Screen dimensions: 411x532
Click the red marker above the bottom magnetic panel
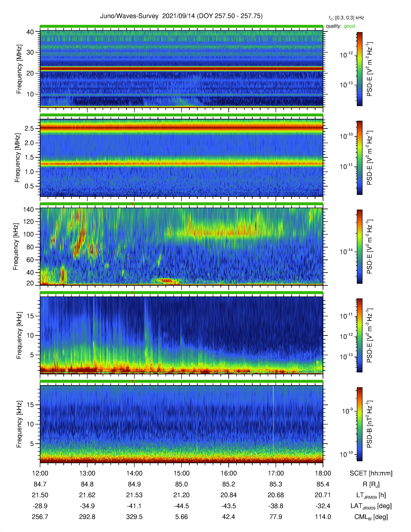pos(132,381)
